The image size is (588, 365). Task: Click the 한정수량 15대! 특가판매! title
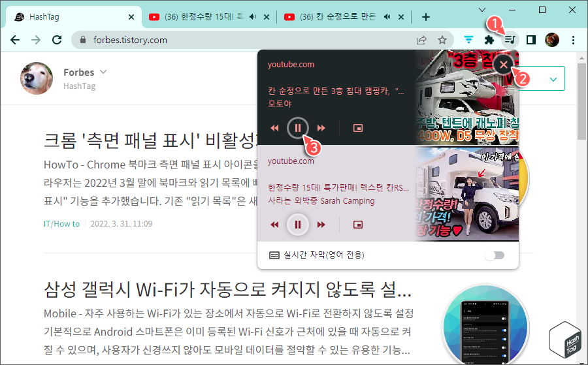pos(338,187)
